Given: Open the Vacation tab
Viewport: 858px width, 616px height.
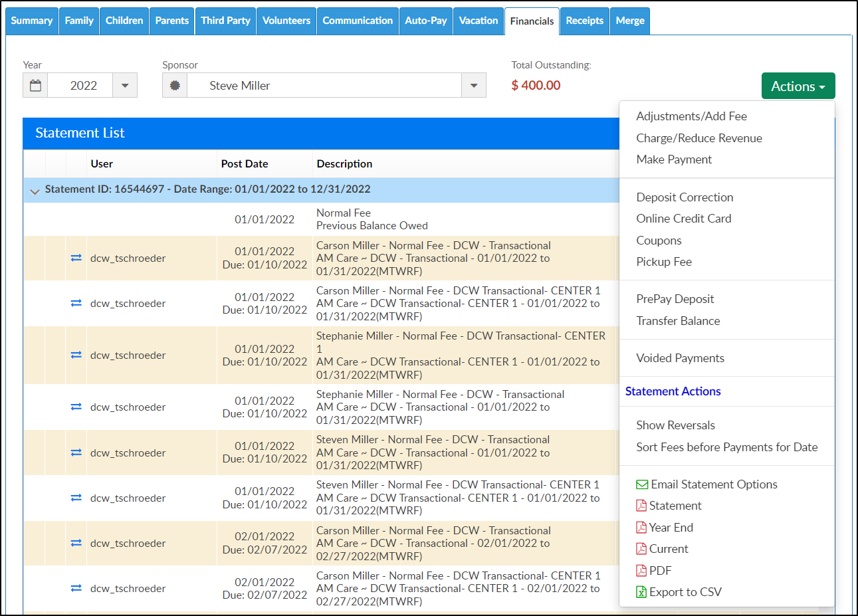Looking at the screenshot, I should 479,21.
